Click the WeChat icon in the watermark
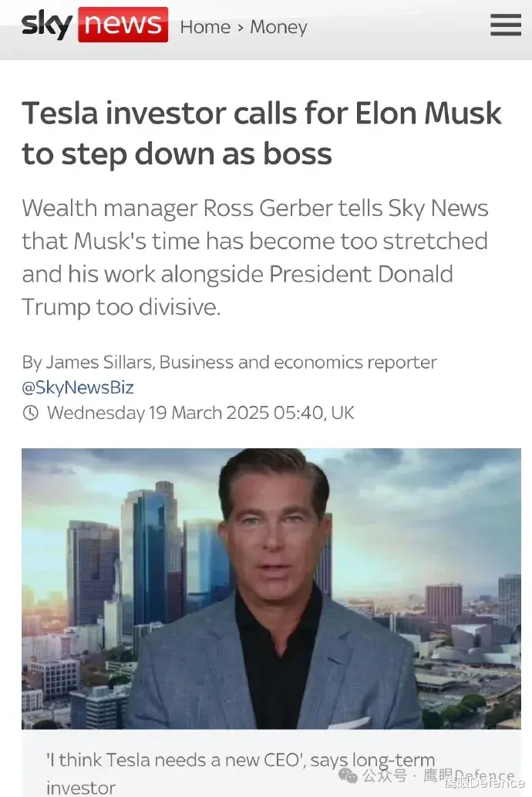This screenshot has height=797, width=532. pyautogui.click(x=348, y=775)
